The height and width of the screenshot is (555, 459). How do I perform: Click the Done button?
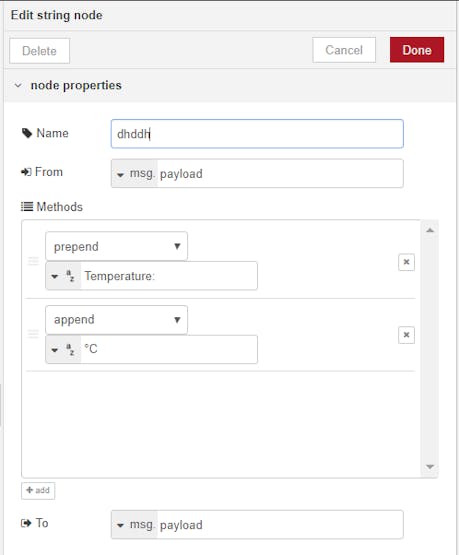[417, 50]
